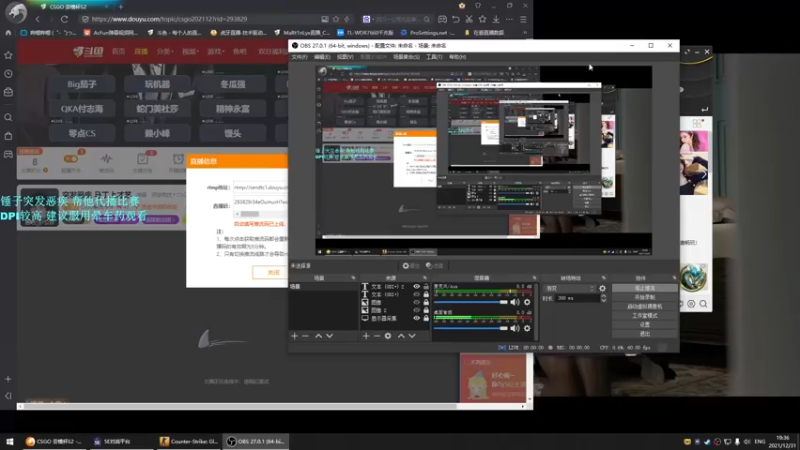Screen dimensions: 800x450
Task: Click the start recording button in OBS controls
Action: click(644, 297)
